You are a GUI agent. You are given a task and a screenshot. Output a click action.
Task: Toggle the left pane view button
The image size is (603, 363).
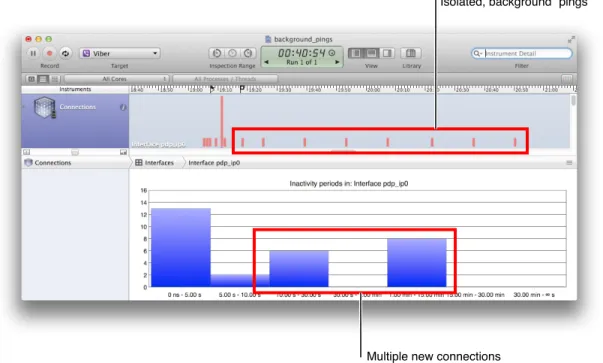(x=356, y=53)
